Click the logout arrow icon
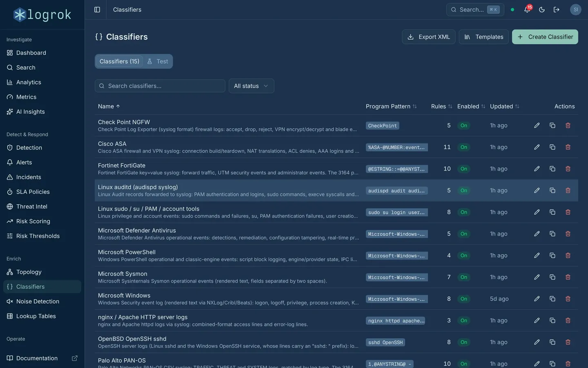 557,9
